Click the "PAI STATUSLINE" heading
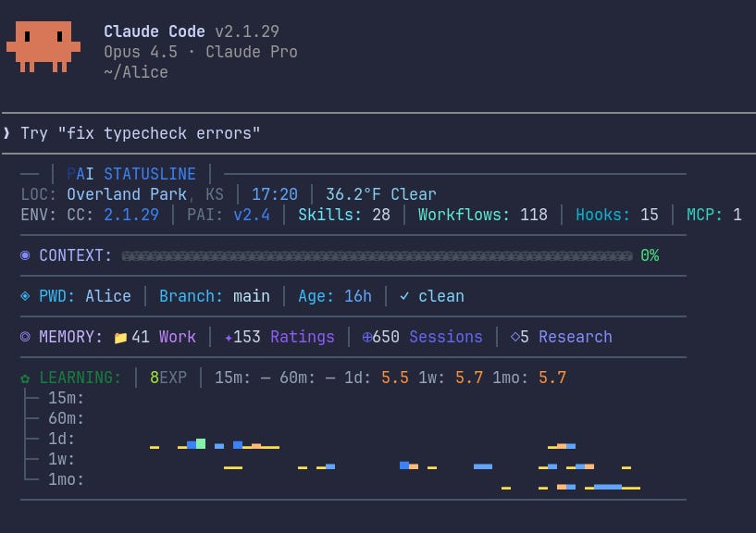 [x=131, y=174]
